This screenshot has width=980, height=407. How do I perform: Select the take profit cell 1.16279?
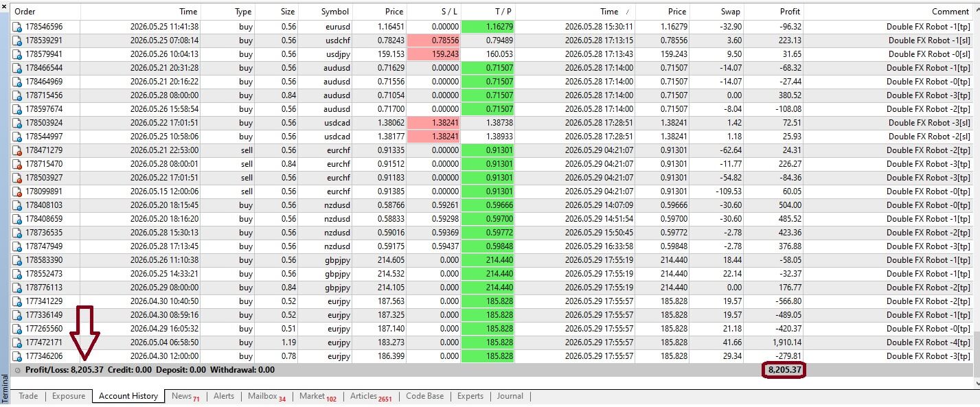[x=488, y=27]
